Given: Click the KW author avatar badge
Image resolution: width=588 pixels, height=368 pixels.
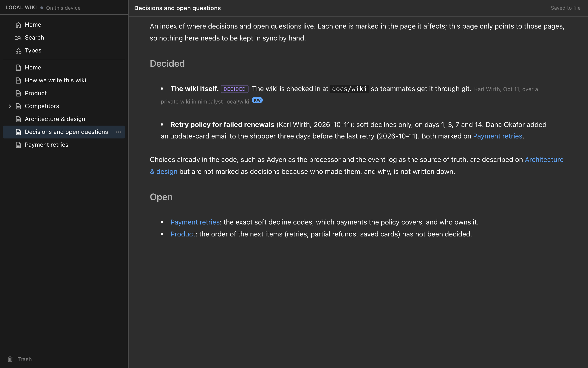Looking at the screenshot, I should (257, 100).
